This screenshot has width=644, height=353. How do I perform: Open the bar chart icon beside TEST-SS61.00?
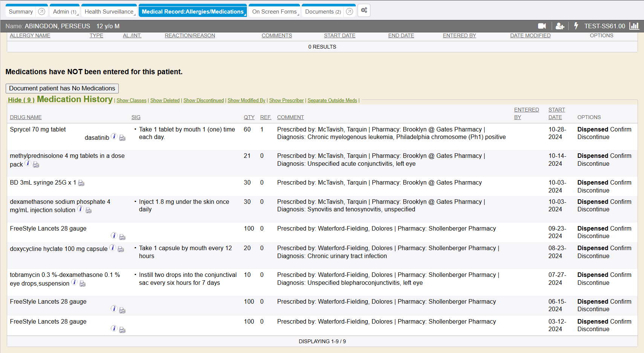coord(634,26)
